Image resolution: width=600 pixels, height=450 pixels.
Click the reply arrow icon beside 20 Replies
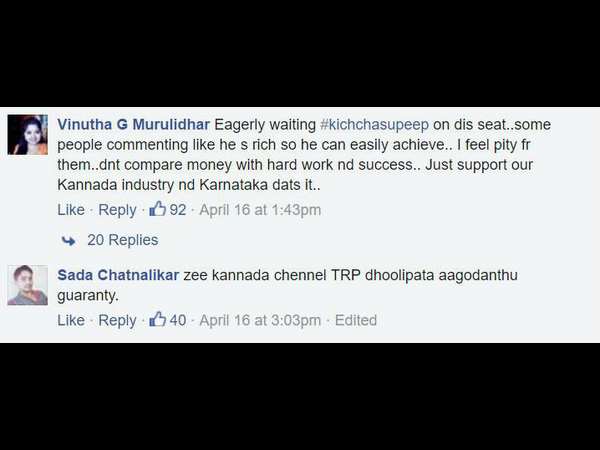click(68, 241)
